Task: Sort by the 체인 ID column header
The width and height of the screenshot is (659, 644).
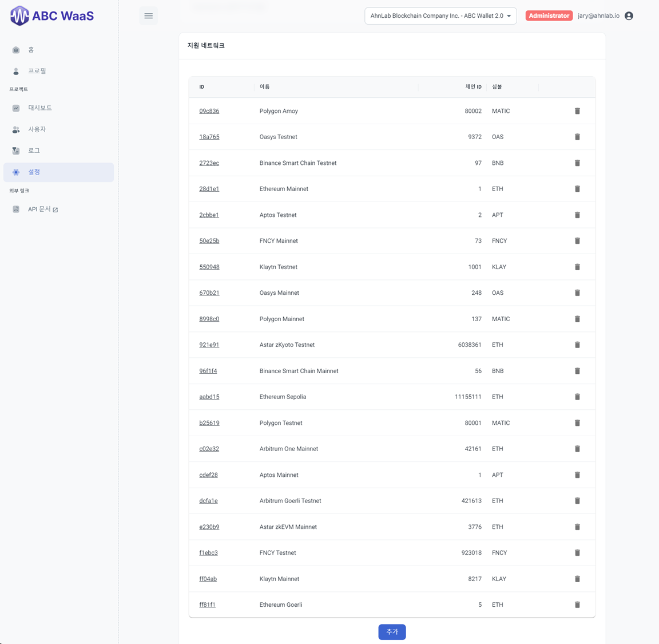Action: [x=473, y=86]
